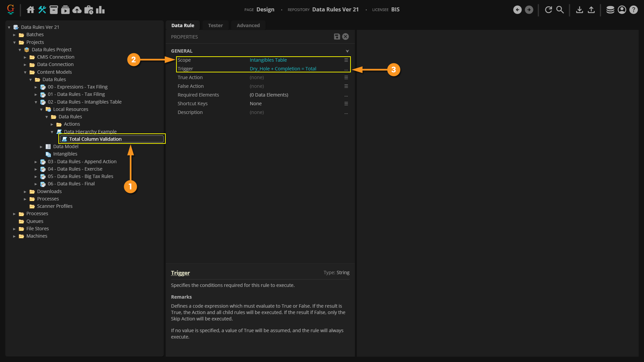
Task: Click the database repository icon
Action: (610, 10)
